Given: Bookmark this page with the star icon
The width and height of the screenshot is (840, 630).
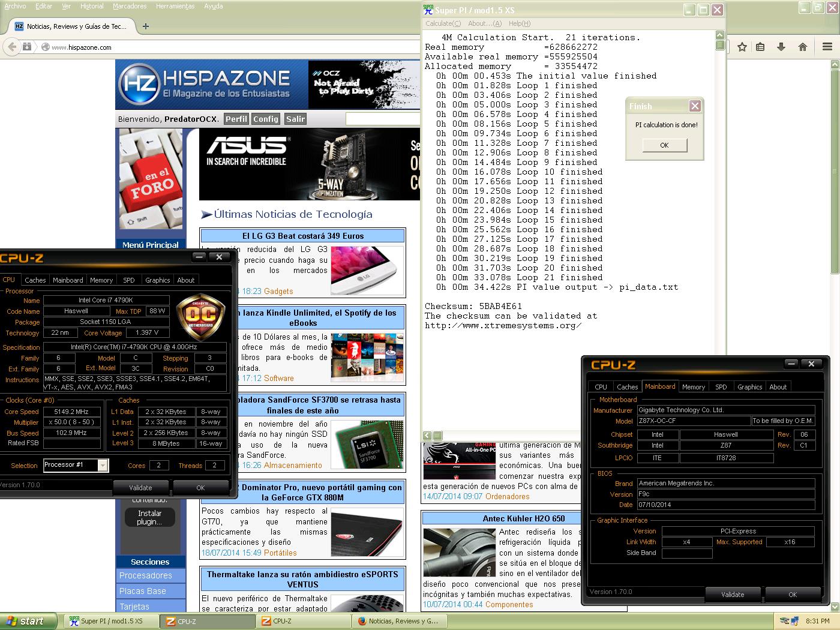Looking at the screenshot, I should (742, 47).
